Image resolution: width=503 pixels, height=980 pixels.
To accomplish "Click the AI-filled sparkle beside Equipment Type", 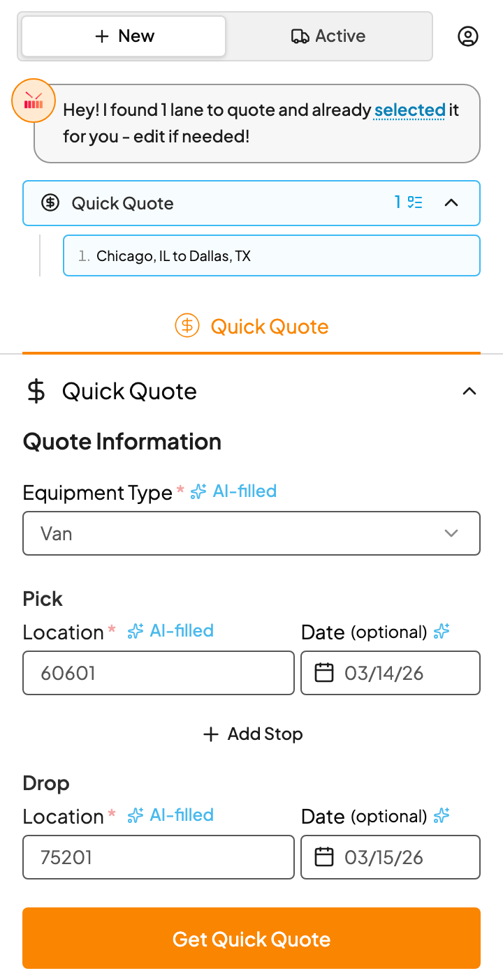I will point(198,491).
